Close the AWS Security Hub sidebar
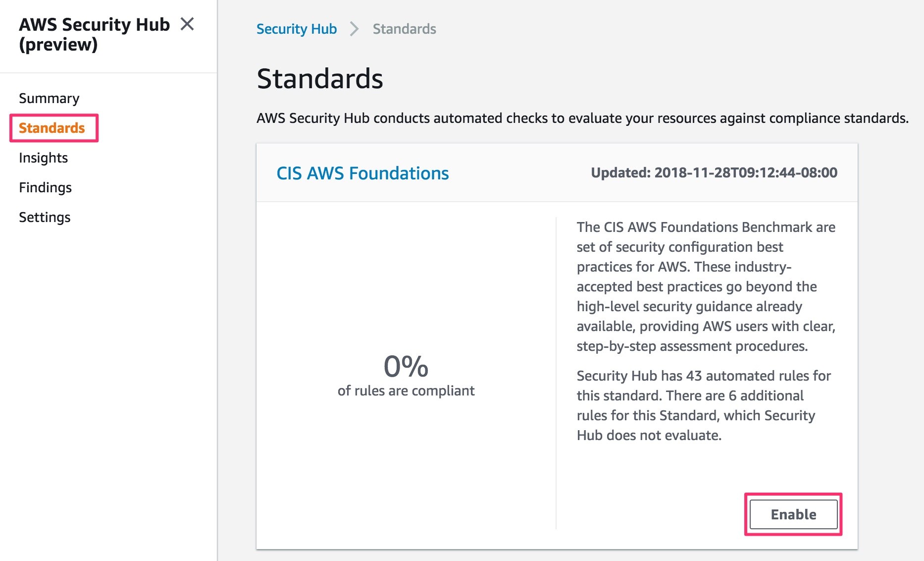 coord(187,24)
